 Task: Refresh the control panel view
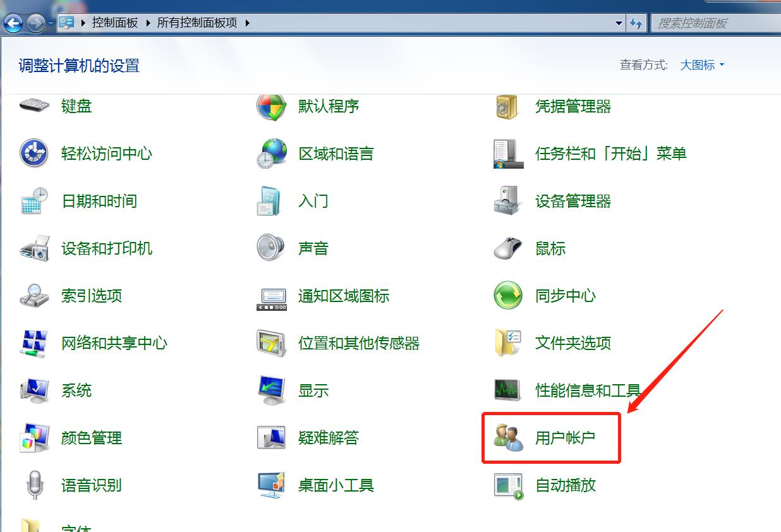[x=636, y=23]
